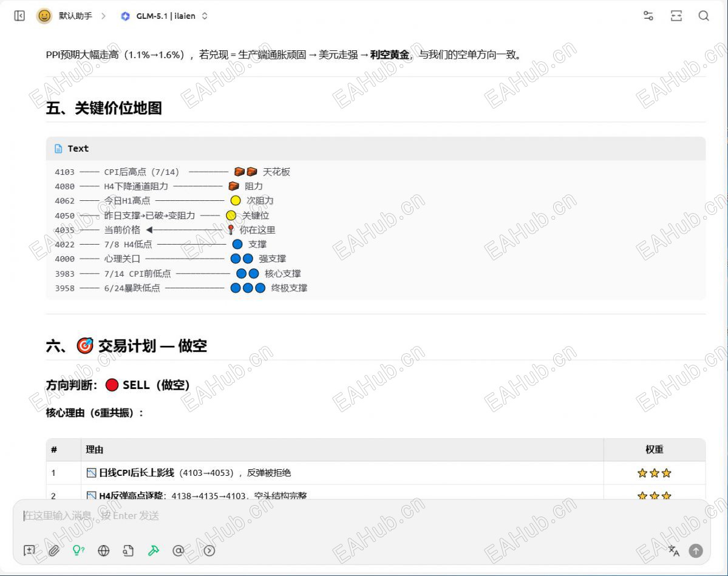Open the 默认助手 smiley avatar

[44, 16]
